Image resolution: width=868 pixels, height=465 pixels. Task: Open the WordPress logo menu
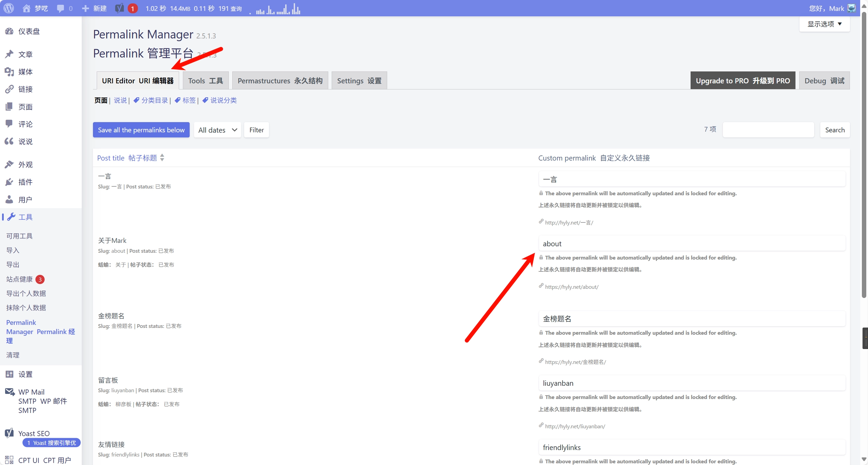click(9, 8)
